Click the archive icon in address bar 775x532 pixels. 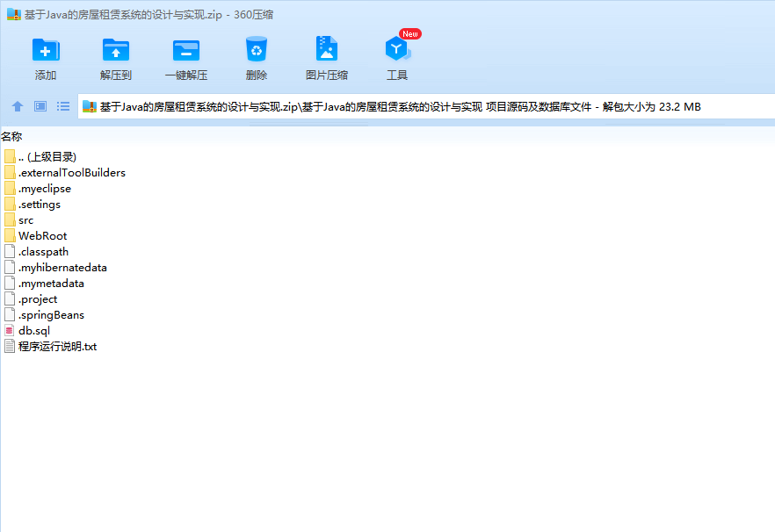tap(89, 106)
